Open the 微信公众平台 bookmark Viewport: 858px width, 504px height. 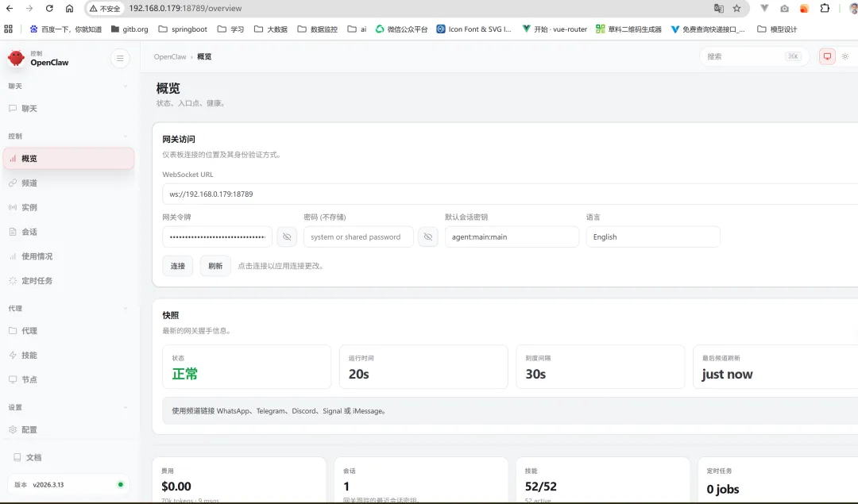pos(401,29)
